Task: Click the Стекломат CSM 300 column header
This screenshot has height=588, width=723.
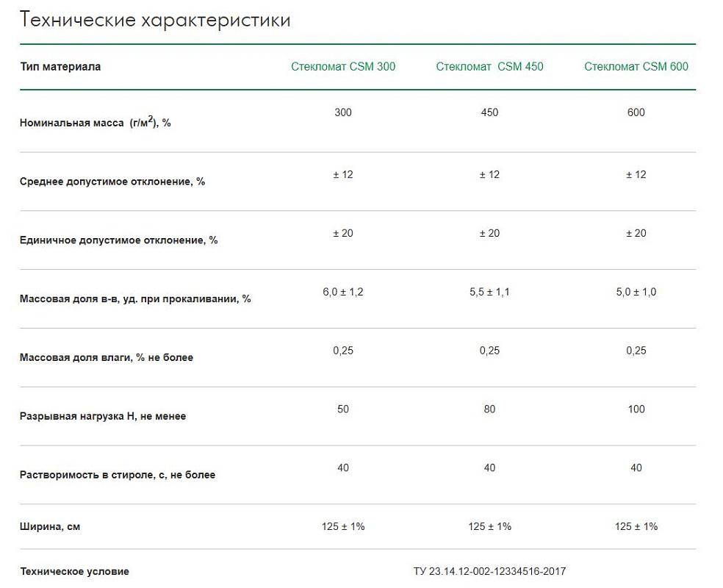Action: 342,67
